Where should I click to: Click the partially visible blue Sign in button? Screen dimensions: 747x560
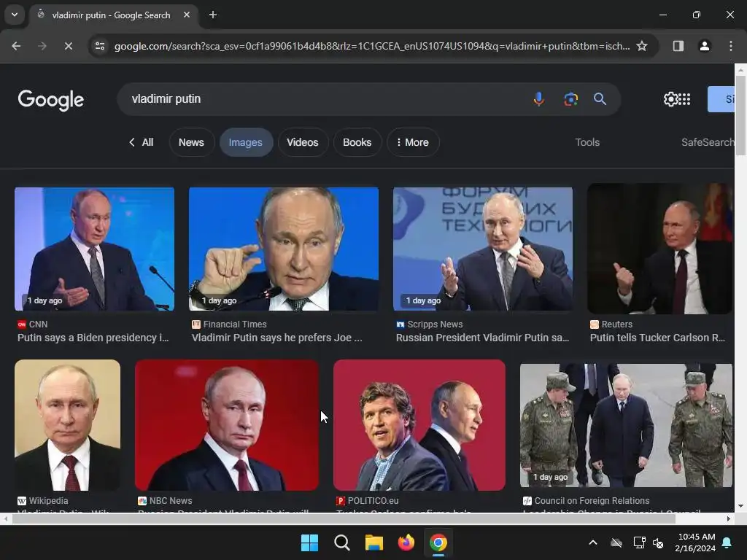click(x=721, y=99)
